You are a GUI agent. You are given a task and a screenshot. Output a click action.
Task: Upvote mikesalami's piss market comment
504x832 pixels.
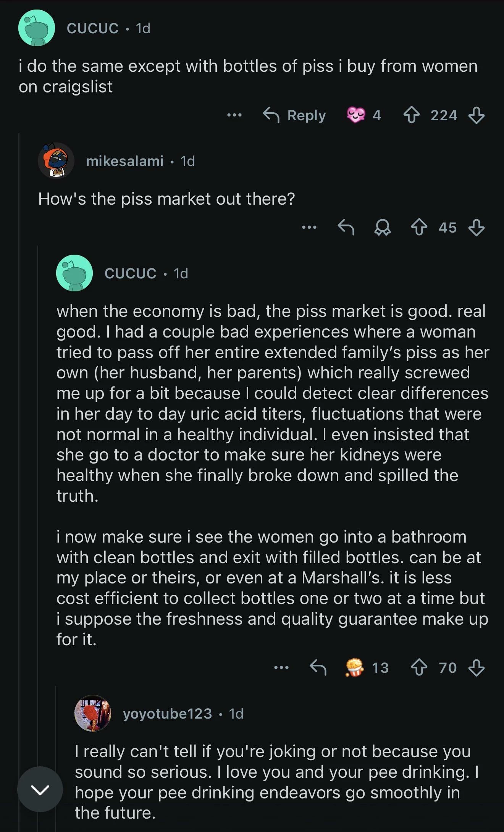tap(419, 228)
